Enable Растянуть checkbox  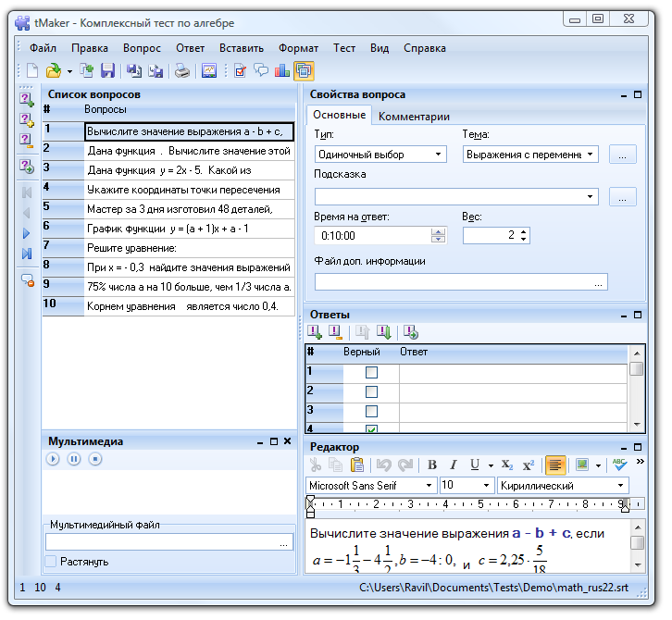[x=51, y=561]
